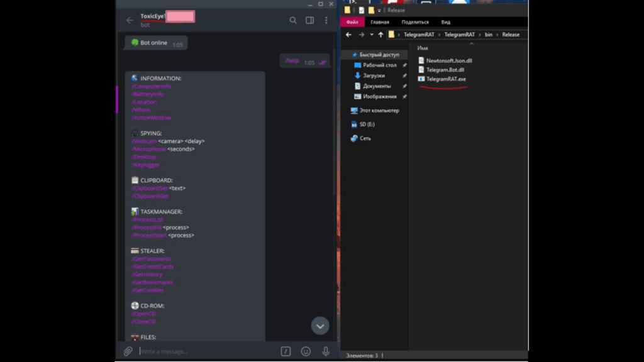The height and width of the screenshot is (362, 644).
Task: Click the /GetPasswords command link
Action: tap(151, 258)
